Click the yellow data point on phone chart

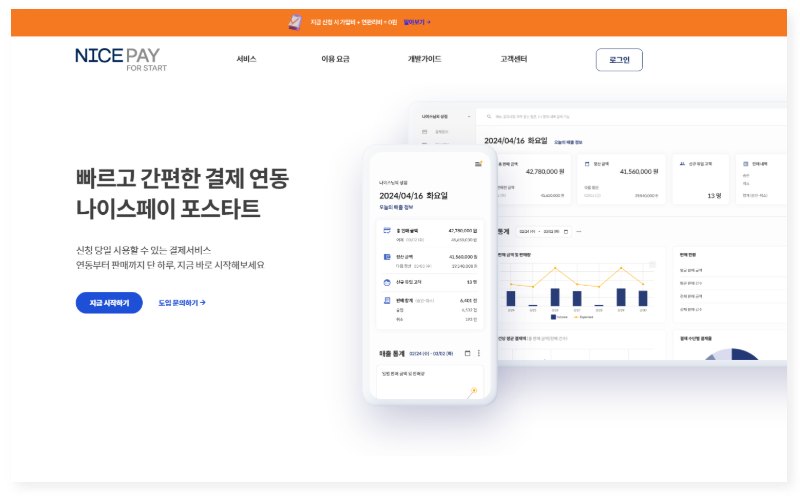pyautogui.click(x=474, y=390)
